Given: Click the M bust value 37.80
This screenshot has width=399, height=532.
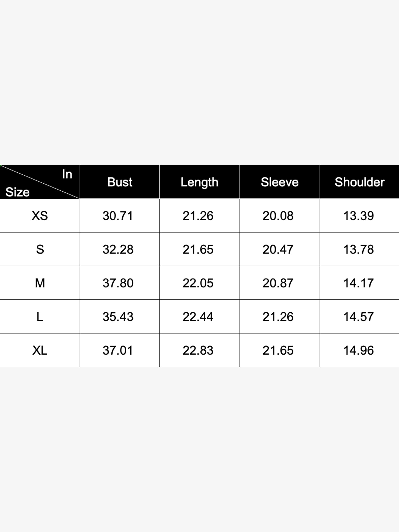Looking at the screenshot, I should [118, 283].
